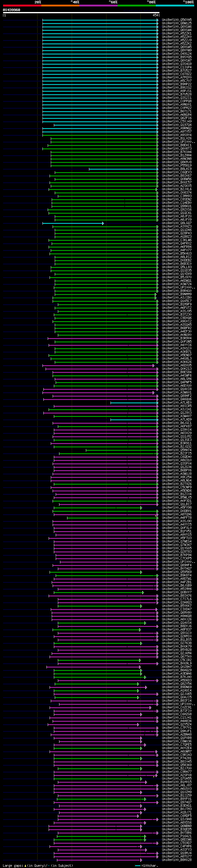Viewport: 197px width, 868px height.
Task: Select the UniRef100_C3KLW6 label
Action: coord(177,240)
